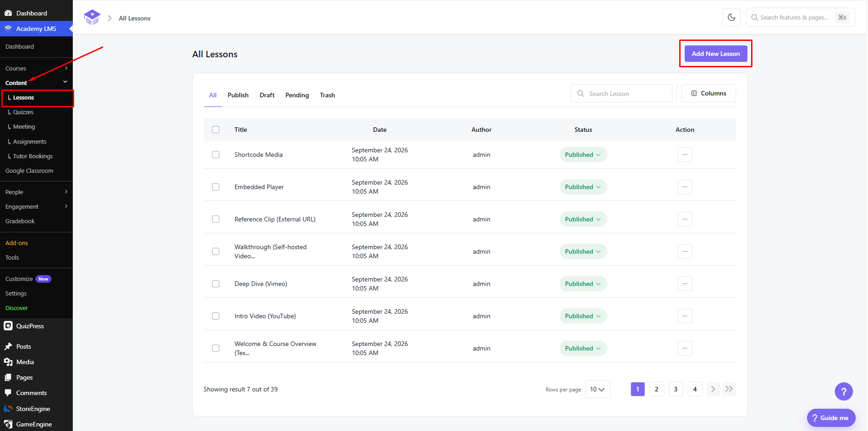
Task: Click Add New Lesson button
Action: pyautogui.click(x=716, y=54)
